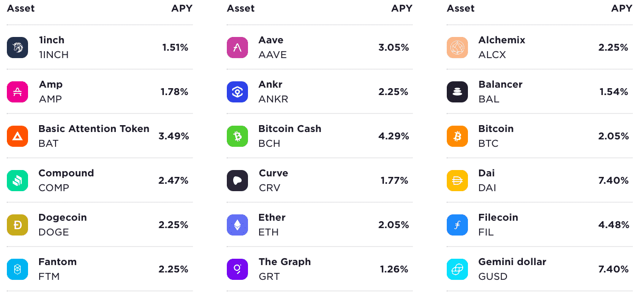Click the green Compound logo icon
Viewport: 644px width, 292px height.
pyautogui.click(x=17, y=181)
